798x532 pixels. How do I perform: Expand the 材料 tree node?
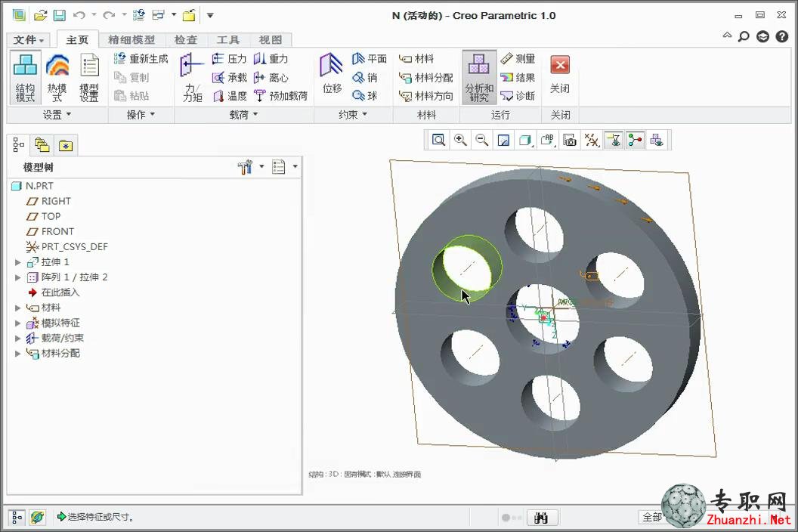click(18, 308)
